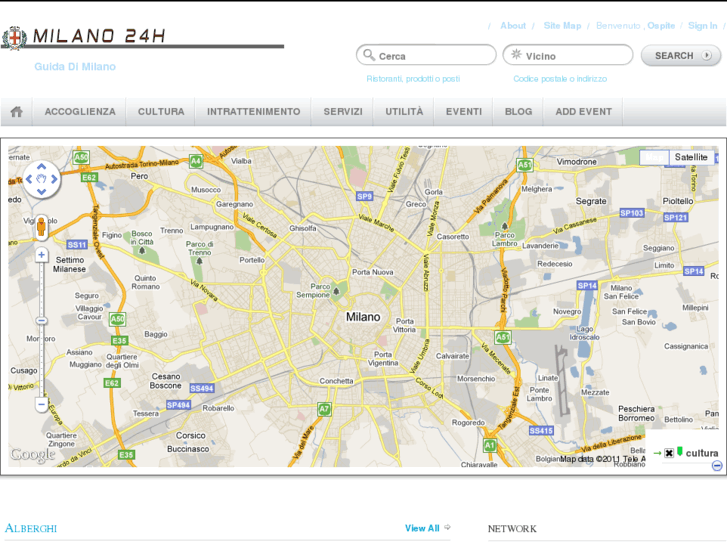727x545 pixels.
Task: Pan the map right with the arrow control
Action: pos(54,179)
